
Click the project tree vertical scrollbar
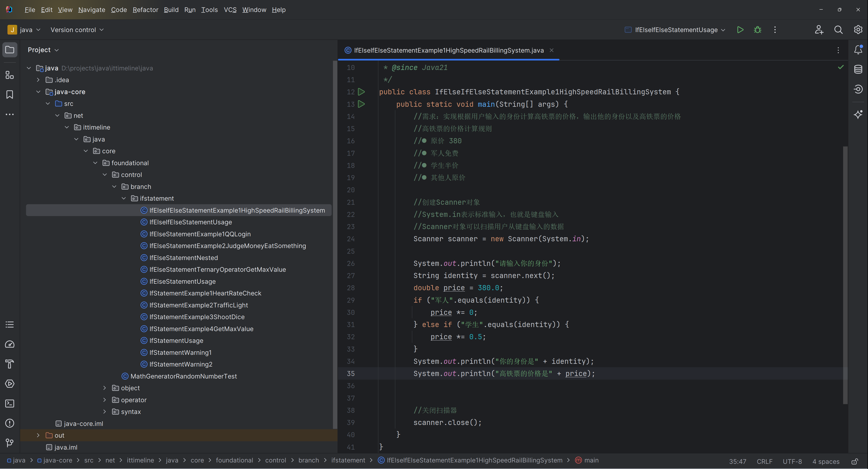tap(335, 244)
